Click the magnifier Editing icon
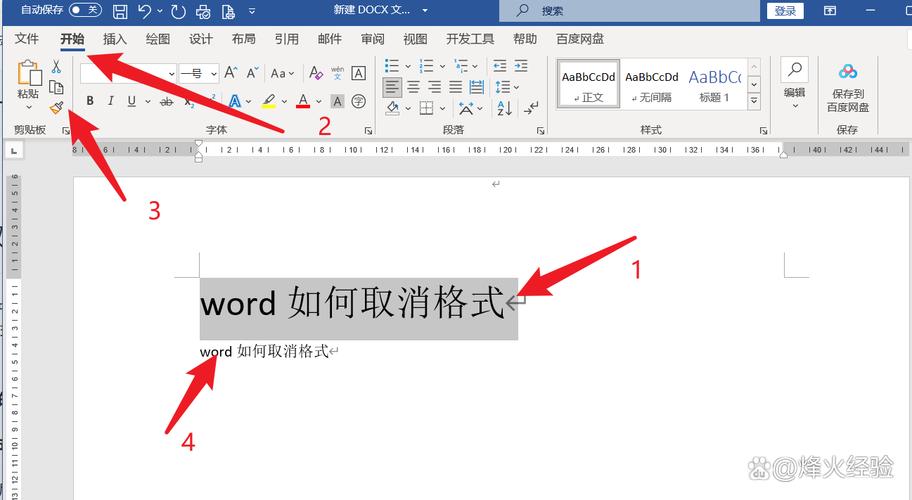This screenshot has height=500, width=912. [795, 70]
